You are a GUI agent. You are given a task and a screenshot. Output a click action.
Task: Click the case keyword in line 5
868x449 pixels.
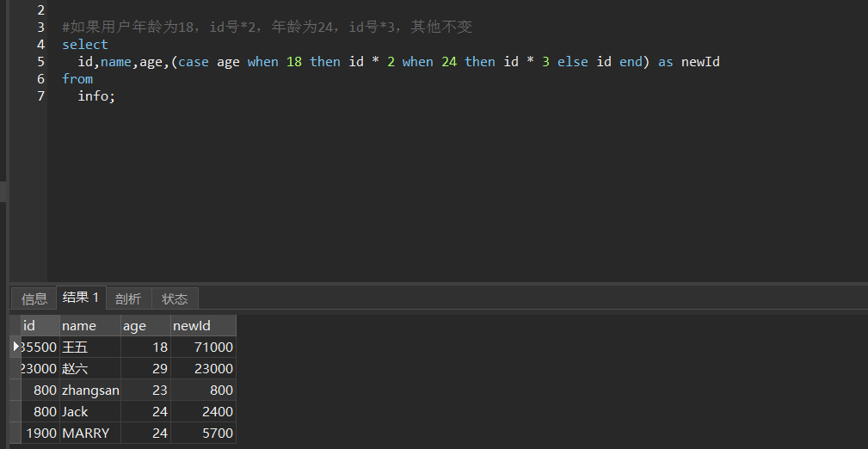coord(194,61)
